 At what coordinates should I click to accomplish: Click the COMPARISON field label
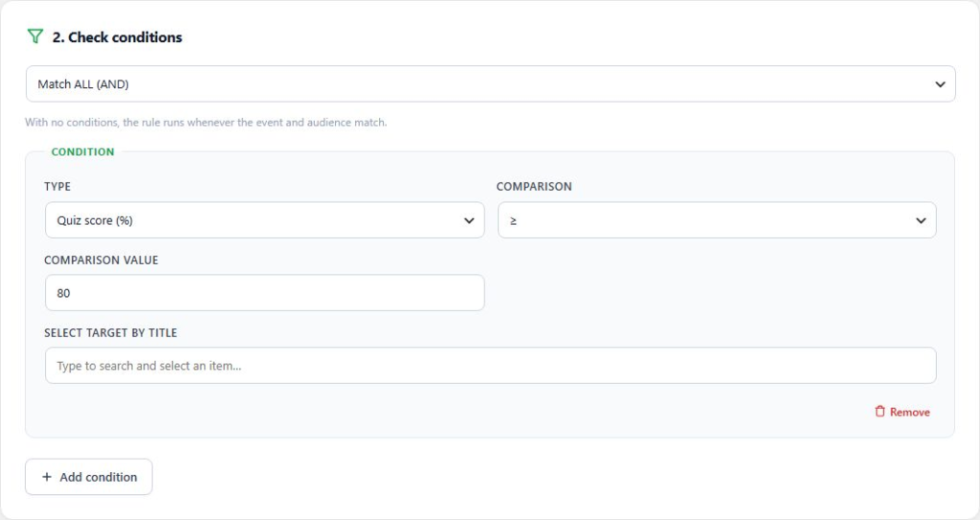(534, 187)
